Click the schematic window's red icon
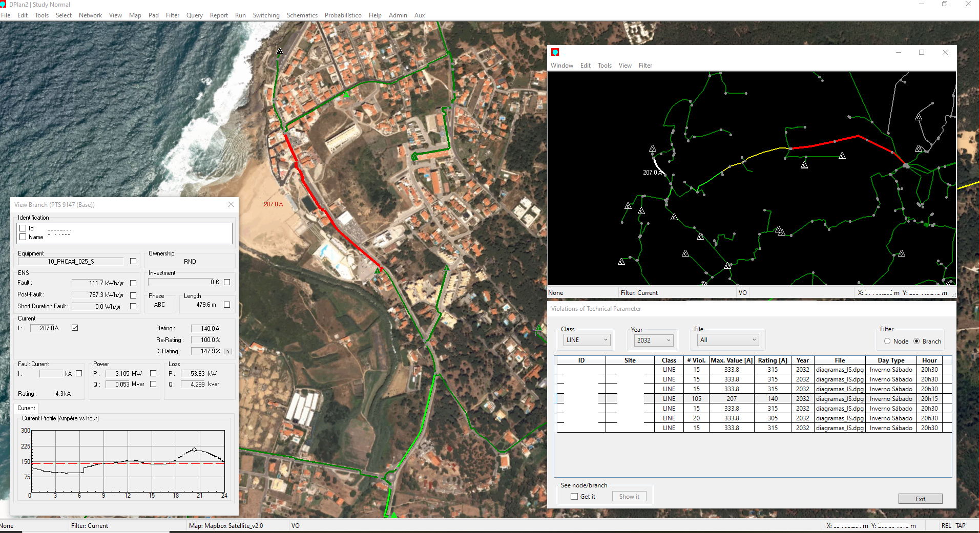980x533 pixels. pyautogui.click(x=555, y=52)
